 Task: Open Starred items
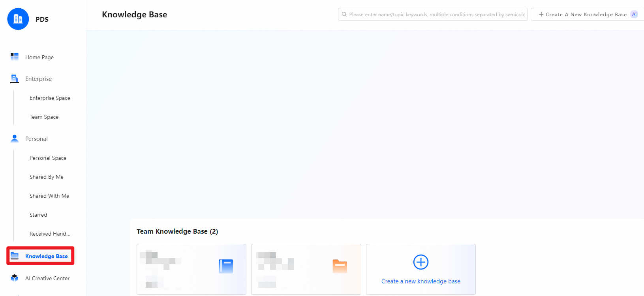pyautogui.click(x=38, y=215)
